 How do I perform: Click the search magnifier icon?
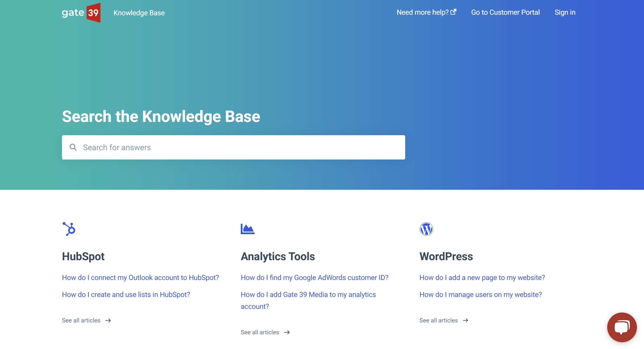73,147
